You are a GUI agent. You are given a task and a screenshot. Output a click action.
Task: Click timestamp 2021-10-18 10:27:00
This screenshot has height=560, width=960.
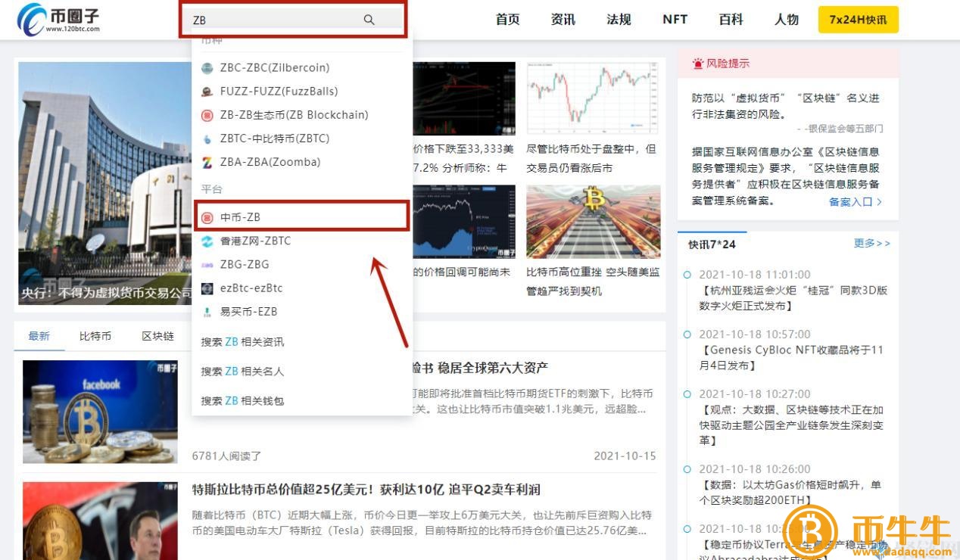coord(754,394)
